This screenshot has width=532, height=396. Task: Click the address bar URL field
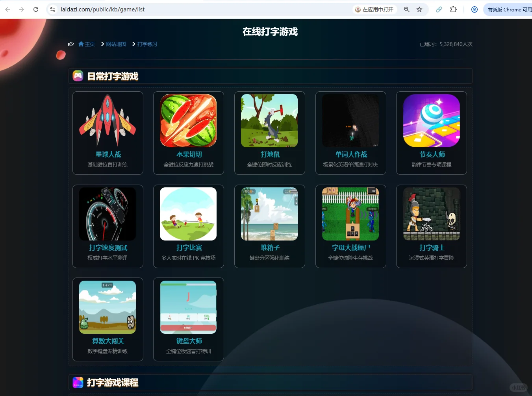(x=205, y=9)
